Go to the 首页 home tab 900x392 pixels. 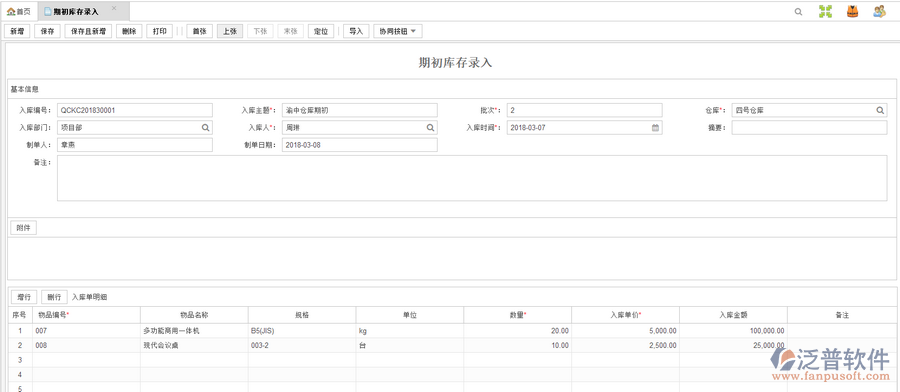click(19, 11)
